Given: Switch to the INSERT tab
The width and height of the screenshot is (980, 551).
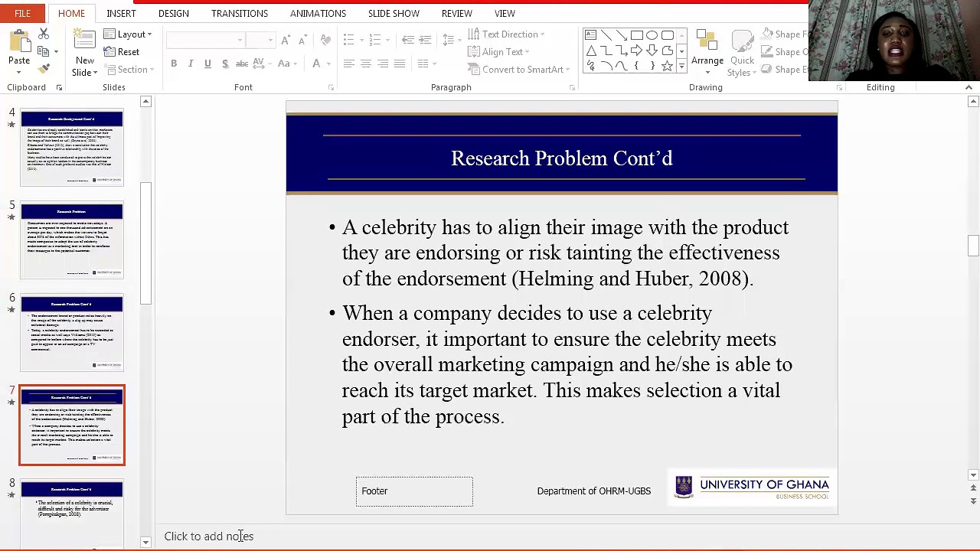Looking at the screenshot, I should point(121,13).
